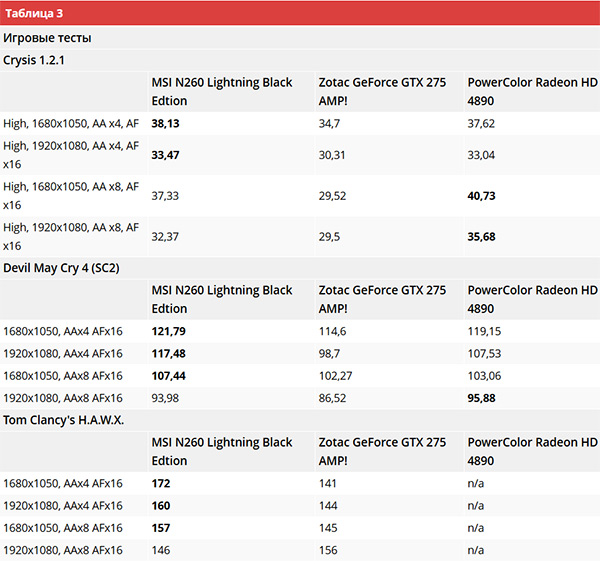The width and height of the screenshot is (600, 564).
Task: Click the 'Crysis 1.2.1' section heading
Action: tap(34, 60)
